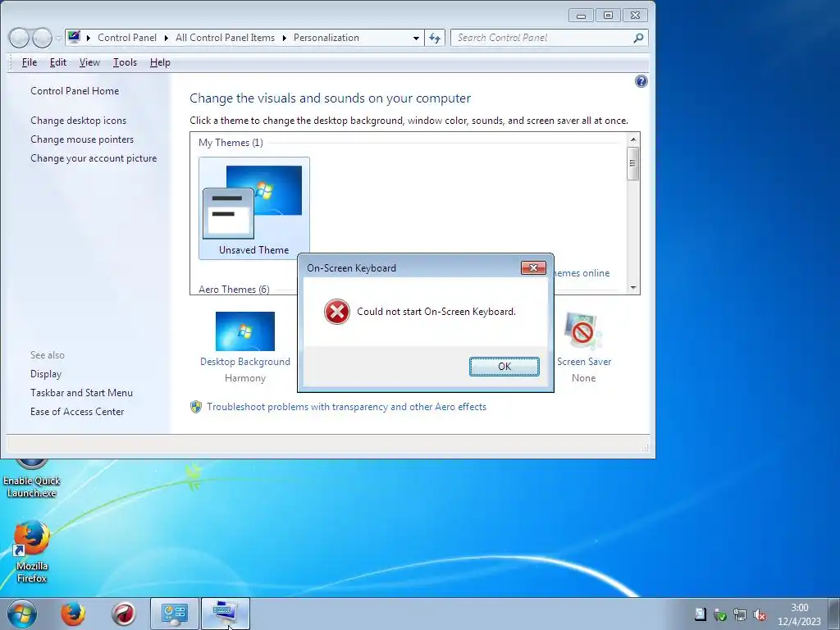Open the View menu
840x630 pixels.
coord(89,62)
